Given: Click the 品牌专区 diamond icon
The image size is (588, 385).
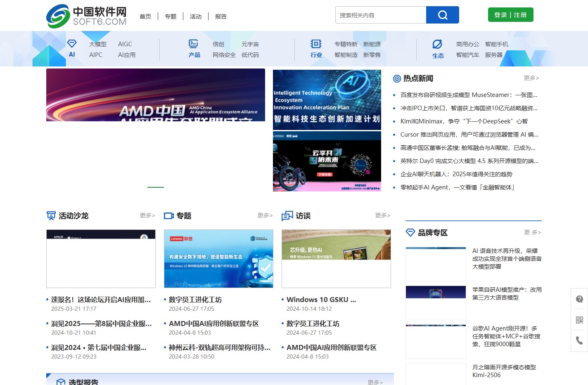Looking at the screenshot, I should coord(410,233).
